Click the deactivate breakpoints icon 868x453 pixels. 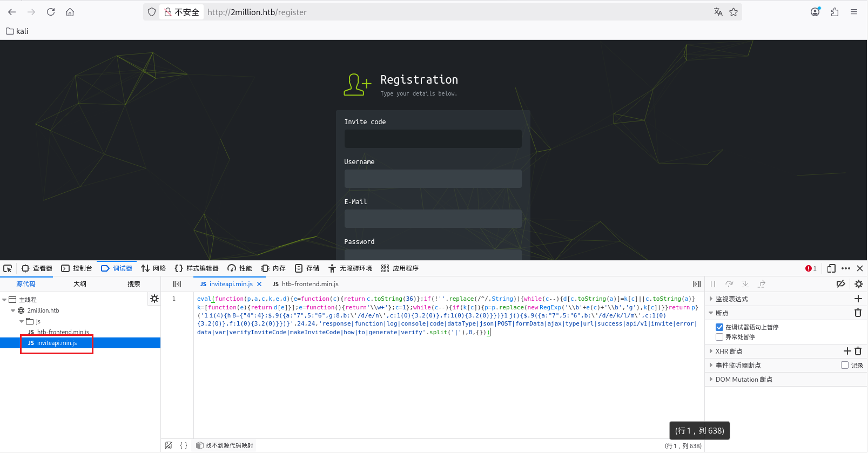click(x=840, y=284)
